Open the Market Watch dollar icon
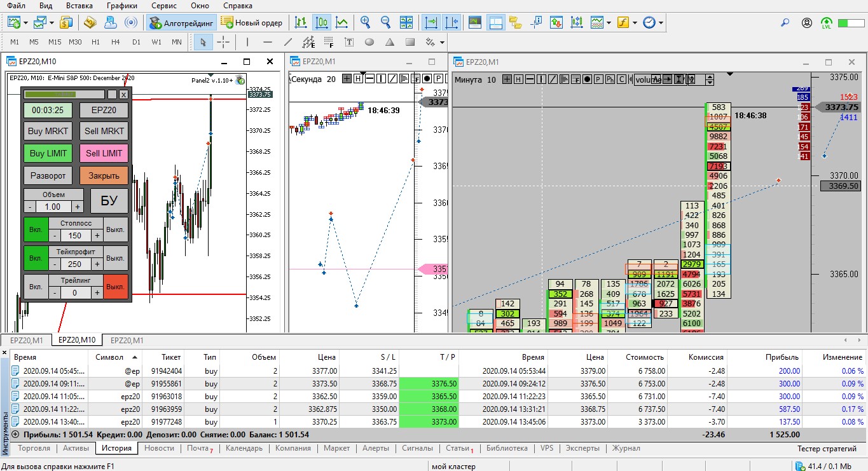The image size is (868, 471). [x=67, y=23]
